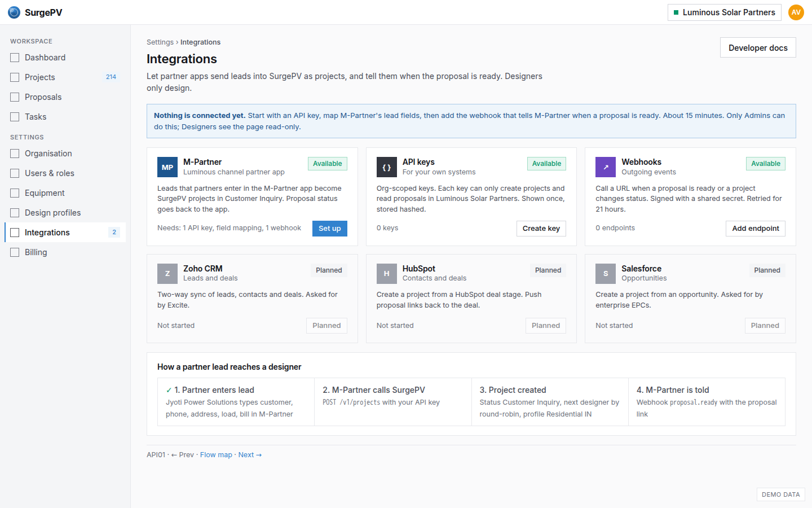
Task: Click the DEMO DATA label
Action: [780, 494]
